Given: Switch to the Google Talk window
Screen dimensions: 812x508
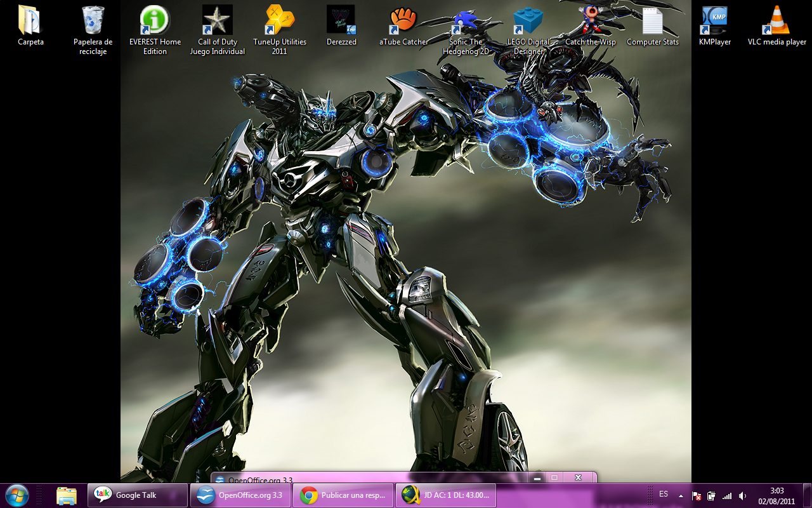Looking at the screenshot, I should point(136,495).
